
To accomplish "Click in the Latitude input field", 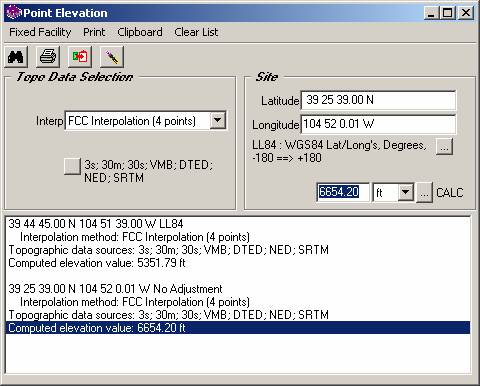I will [x=378, y=100].
